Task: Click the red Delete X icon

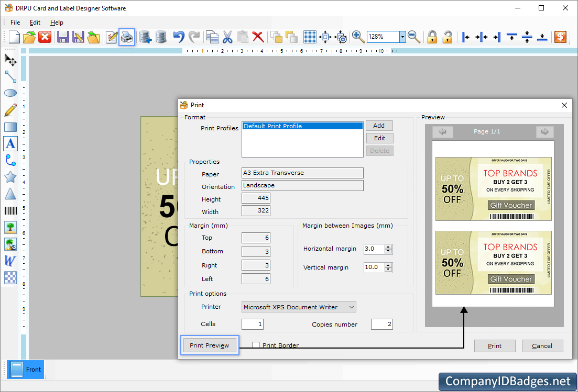Action: (x=258, y=37)
